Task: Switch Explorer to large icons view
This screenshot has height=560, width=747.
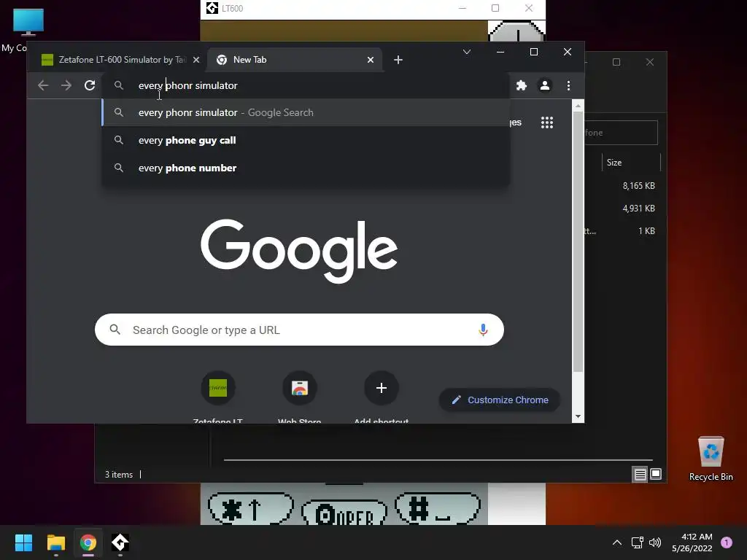Action: (x=656, y=474)
